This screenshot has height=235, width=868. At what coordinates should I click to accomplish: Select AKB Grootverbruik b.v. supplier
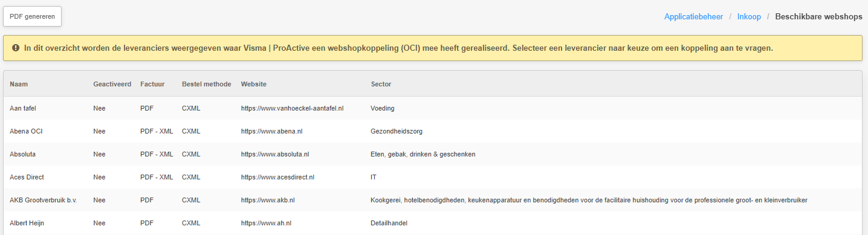pos(43,200)
